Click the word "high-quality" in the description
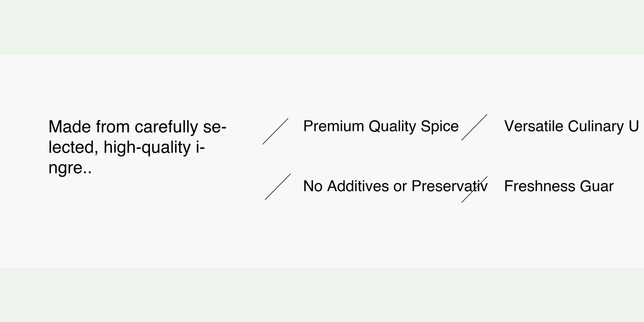The image size is (644, 322). (x=147, y=148)
